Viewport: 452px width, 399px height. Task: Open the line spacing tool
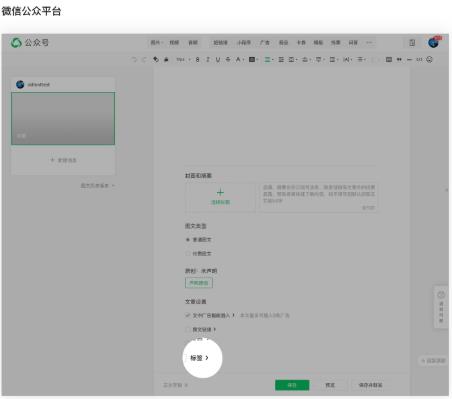tap(361, 60)
